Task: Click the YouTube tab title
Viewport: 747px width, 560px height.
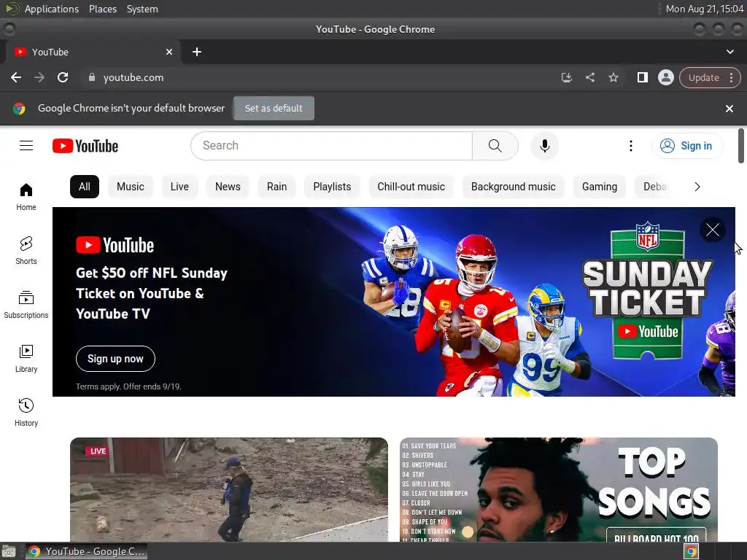Action: point(50,52)
